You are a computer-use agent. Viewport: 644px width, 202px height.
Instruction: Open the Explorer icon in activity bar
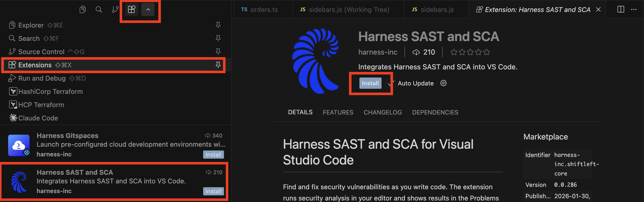pyautogui.click(x=82, y=10)
